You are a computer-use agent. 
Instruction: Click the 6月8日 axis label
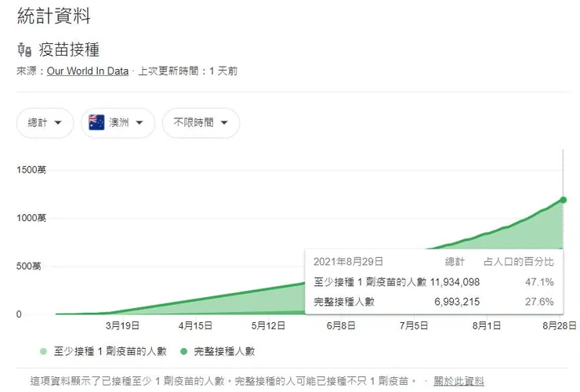click(341, 325)
